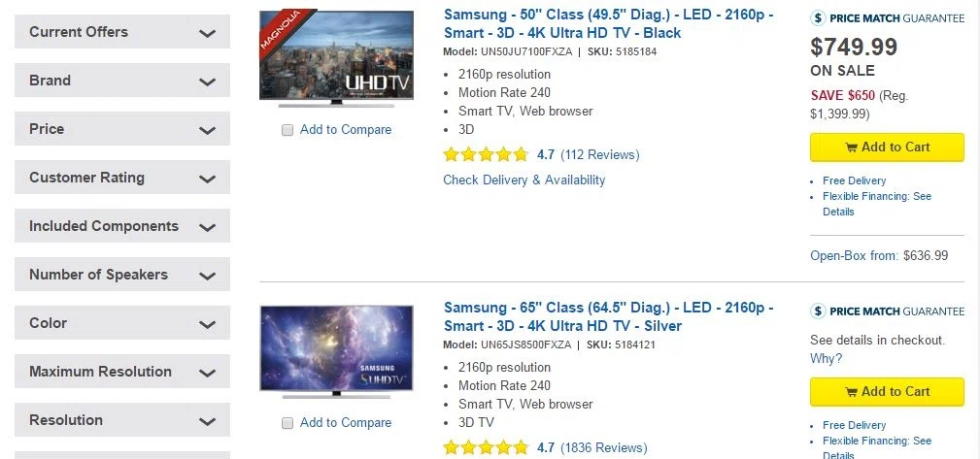Viewport: 980px width, 459px height.
Task: Expand the Customer Rating filter
Action: (x=121, y=178)
